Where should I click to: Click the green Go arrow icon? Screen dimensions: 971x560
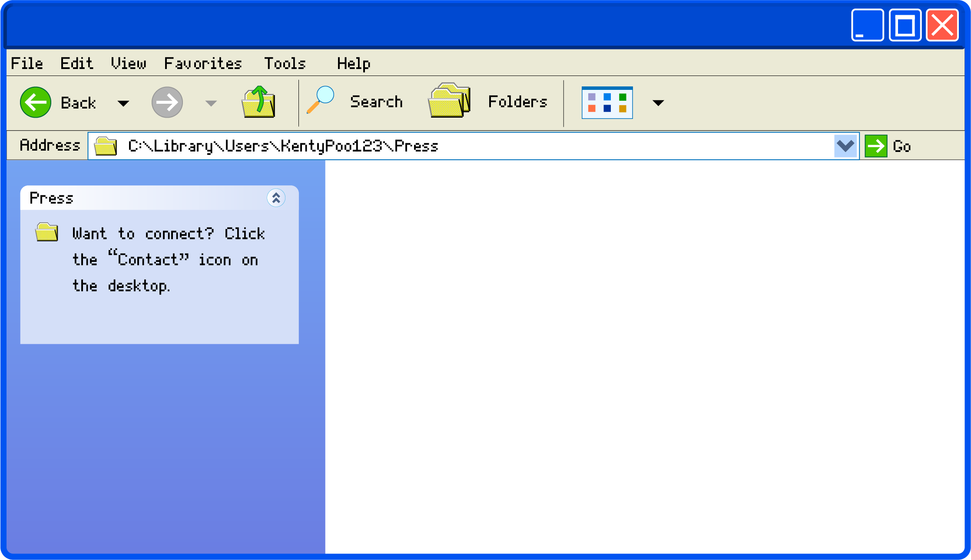tap(876, 146)
